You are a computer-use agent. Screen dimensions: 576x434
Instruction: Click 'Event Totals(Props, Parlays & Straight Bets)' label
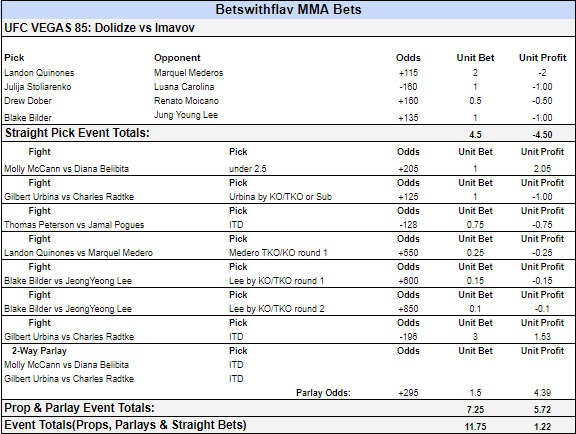coord(125,425)
